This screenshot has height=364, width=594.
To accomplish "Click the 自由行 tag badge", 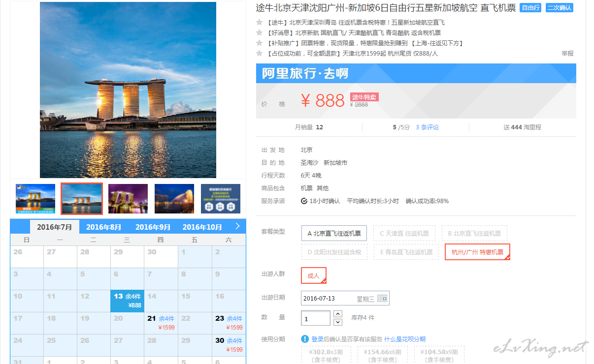I will click(x=530, y=8).
